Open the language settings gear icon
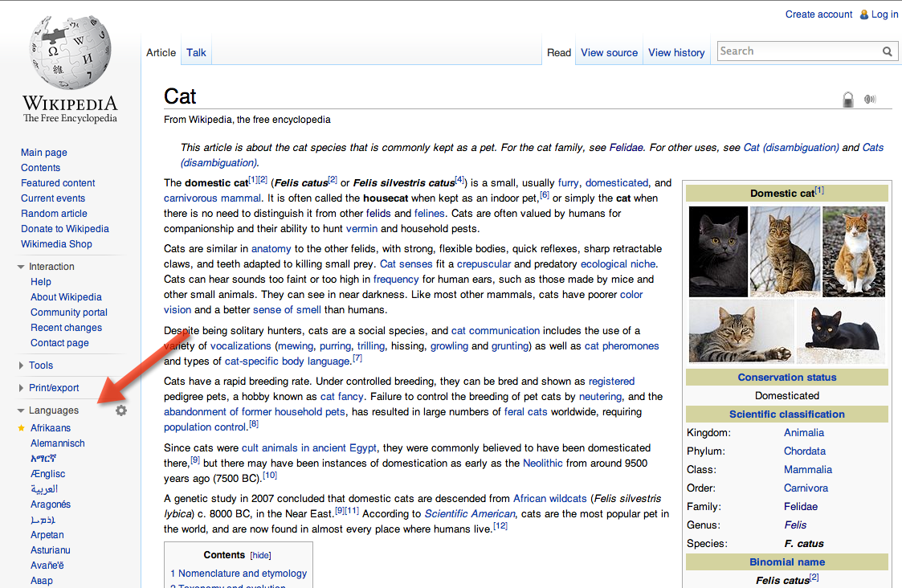Image resolution: width=902 pixels, height=588 pixels. [120, 410]
